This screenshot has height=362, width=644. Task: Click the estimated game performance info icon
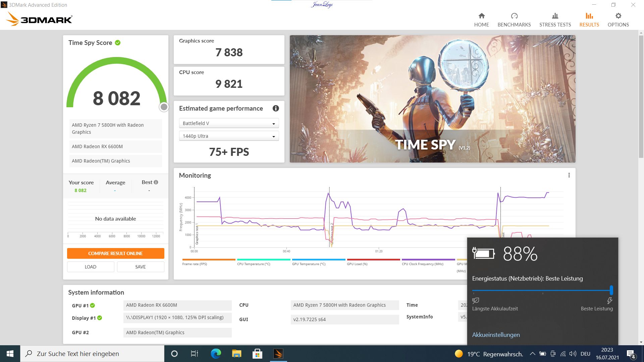276,108
